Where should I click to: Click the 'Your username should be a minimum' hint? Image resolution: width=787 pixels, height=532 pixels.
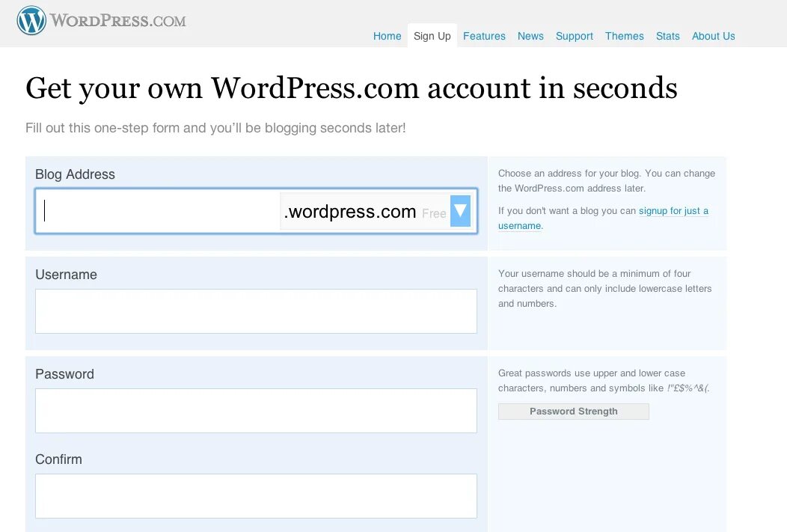(604, 289)
